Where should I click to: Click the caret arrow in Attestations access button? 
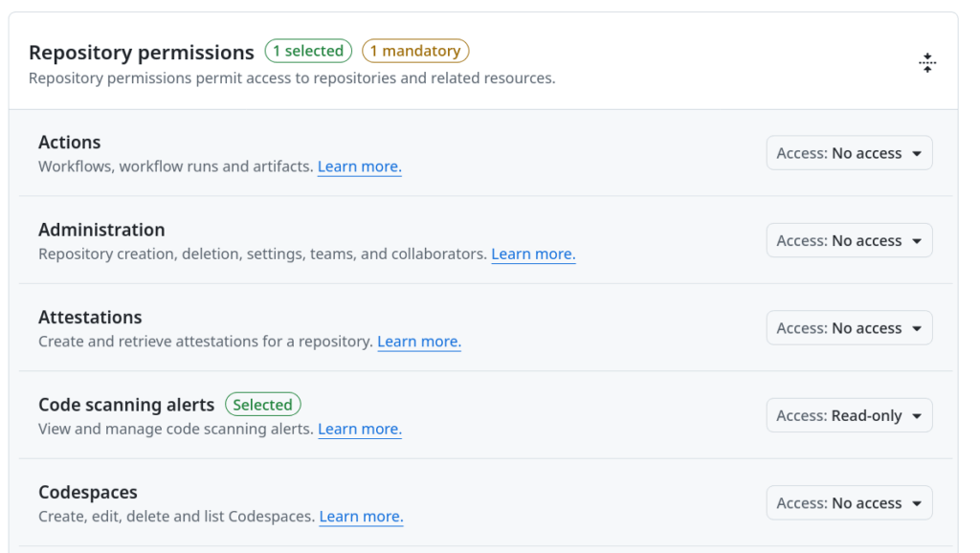pyautogui.click(x=917, y=329)
